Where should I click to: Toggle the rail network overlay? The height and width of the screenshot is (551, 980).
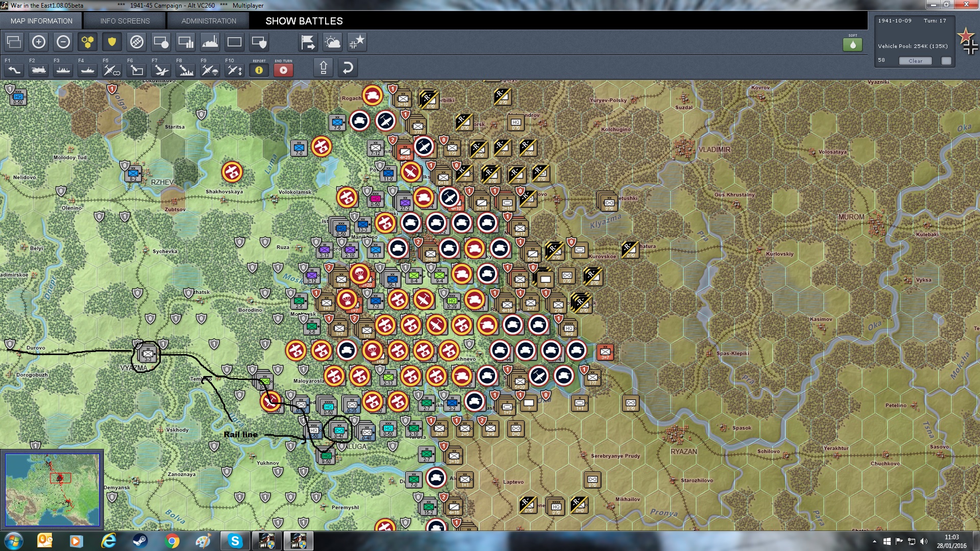pos(136,42)
